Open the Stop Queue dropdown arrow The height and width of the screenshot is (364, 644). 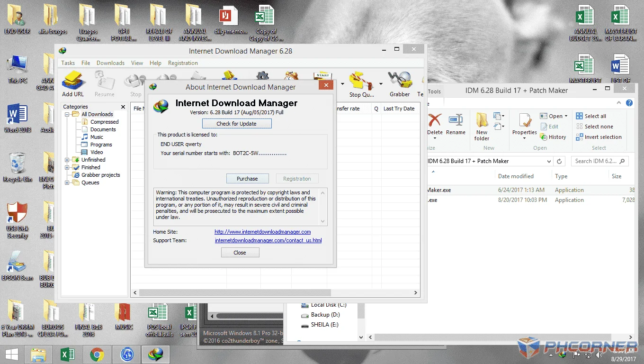coord(381,84)
